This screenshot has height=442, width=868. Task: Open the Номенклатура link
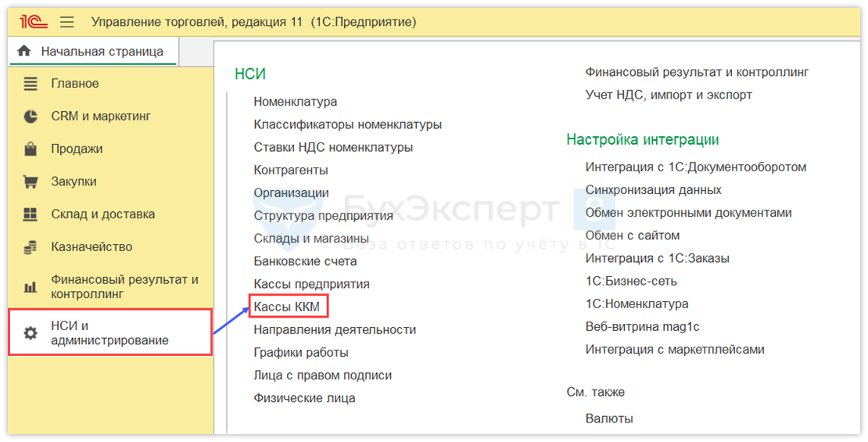pyautogui.click(x=295, y=102)
